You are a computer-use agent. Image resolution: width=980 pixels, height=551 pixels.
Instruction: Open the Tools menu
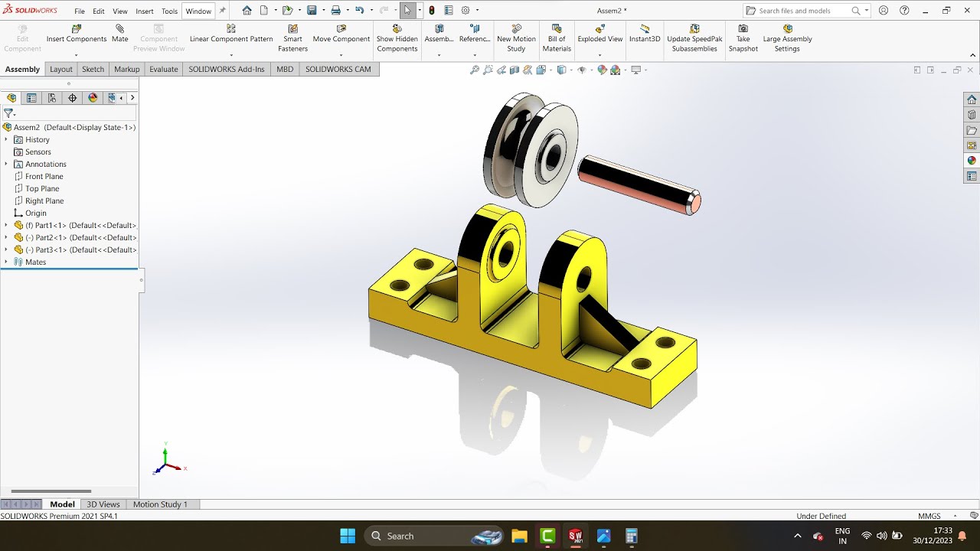point(169,11)
